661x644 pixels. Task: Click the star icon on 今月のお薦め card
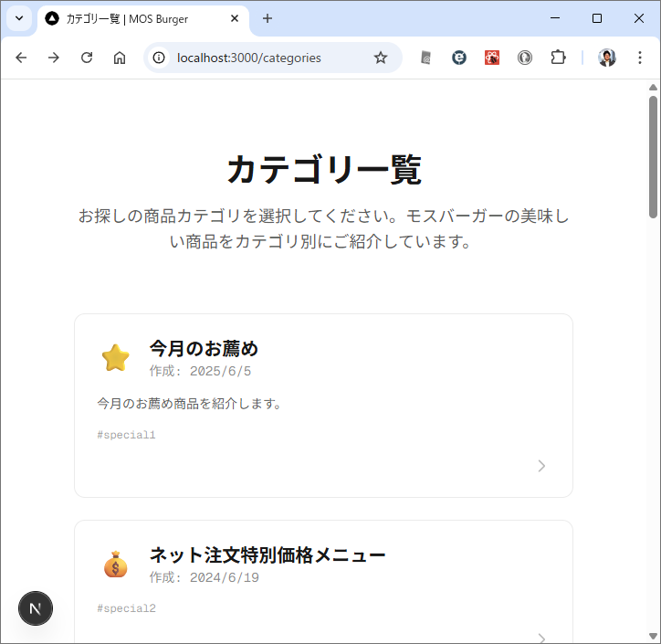[x=116, y=358]
